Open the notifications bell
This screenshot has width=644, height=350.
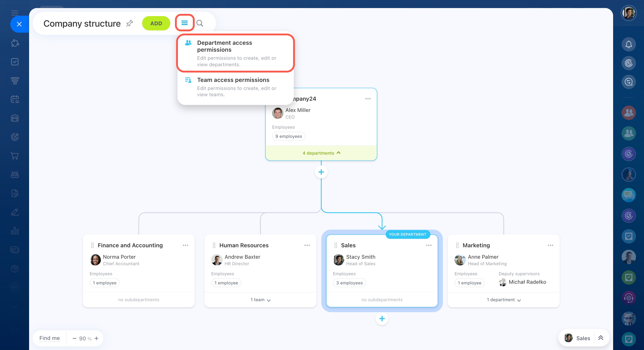(x=629, y=44)
